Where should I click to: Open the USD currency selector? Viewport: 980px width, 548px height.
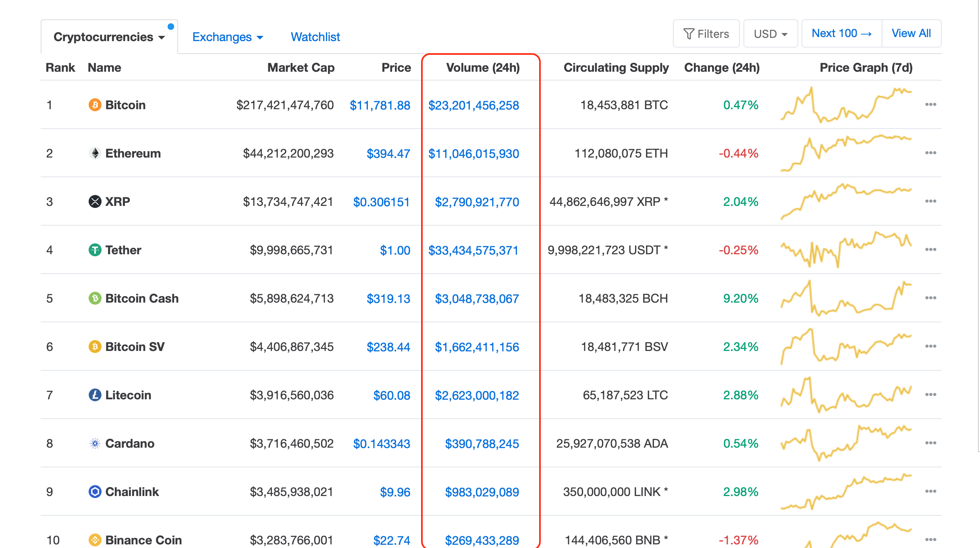point(770,33)
